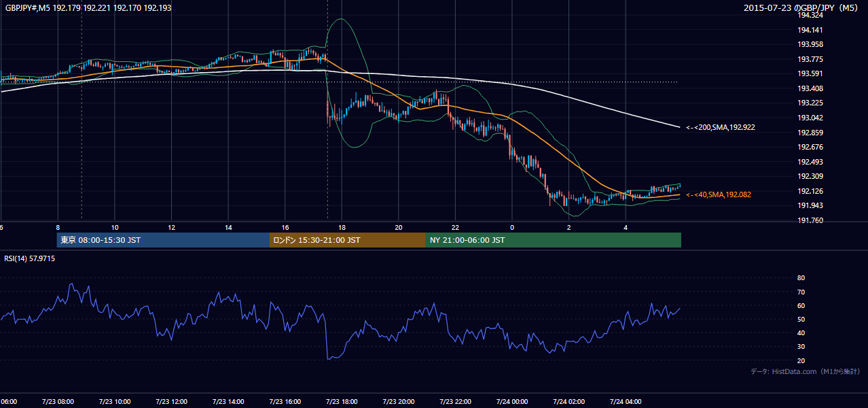The height and width of the screenshot is (408, 868).
Task: Click price axis value 193.958
Action: pos(810,44)
